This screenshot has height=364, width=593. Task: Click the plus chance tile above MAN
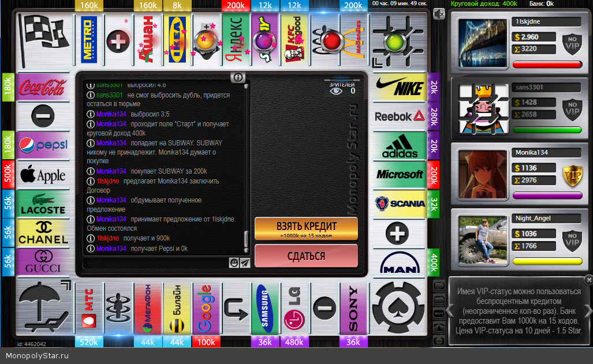[397, 233]
